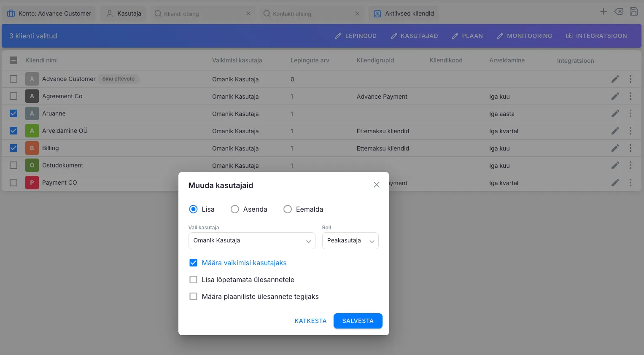Screen dimensions: 644x355
Task: Uncheck Määra vaikimisi kasutajaks
Action: click(194, 263)
